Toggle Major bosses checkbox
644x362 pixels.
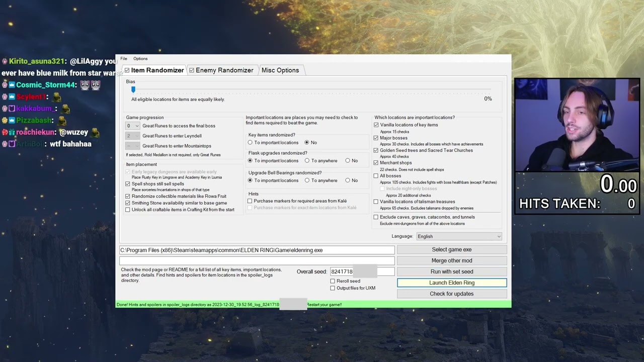click(x=376, y=138)
